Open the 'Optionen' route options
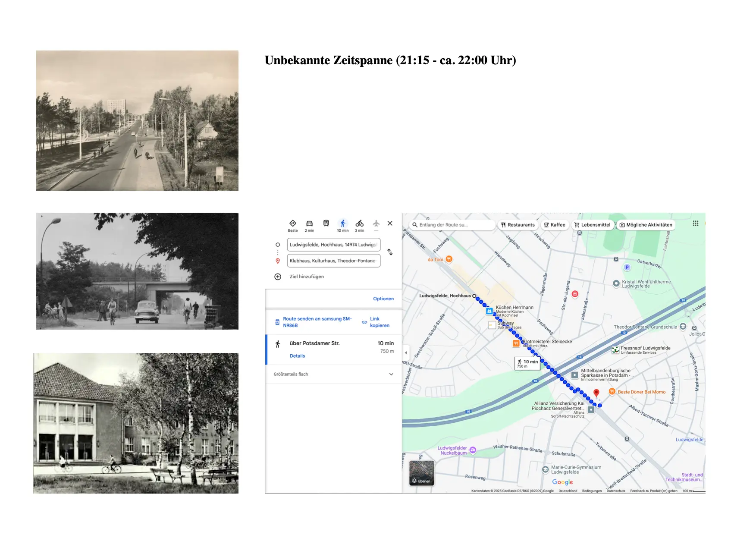756x535 pixels. [383, 299]
